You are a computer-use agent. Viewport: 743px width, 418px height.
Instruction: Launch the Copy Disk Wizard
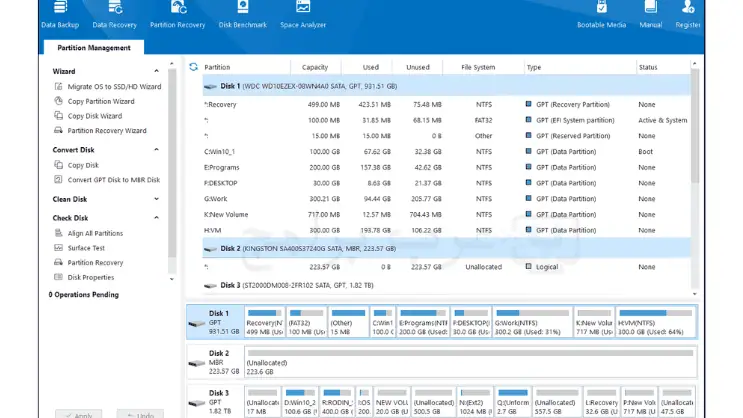pyautogui.click(x=88, y=116)
